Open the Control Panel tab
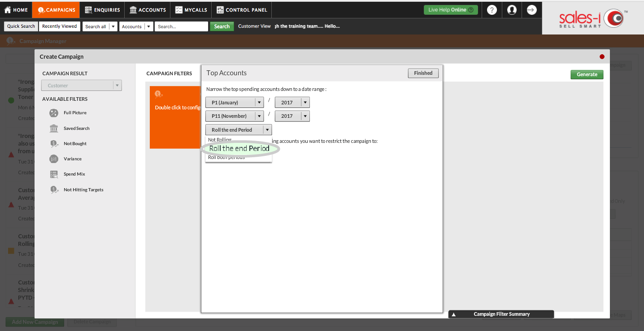The width and height of the screenshot is (644, 331). [x=242, y=10]
